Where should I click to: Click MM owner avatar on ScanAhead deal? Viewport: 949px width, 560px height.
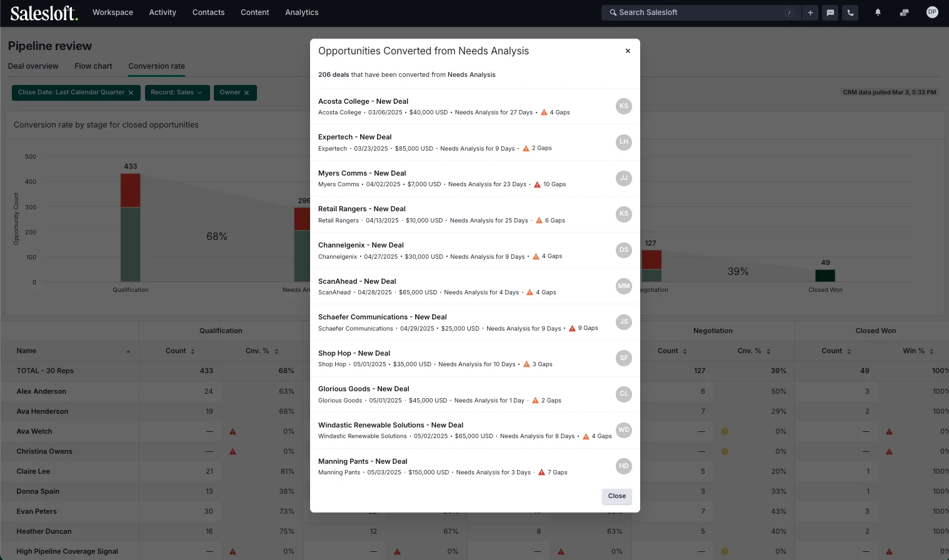624,286
